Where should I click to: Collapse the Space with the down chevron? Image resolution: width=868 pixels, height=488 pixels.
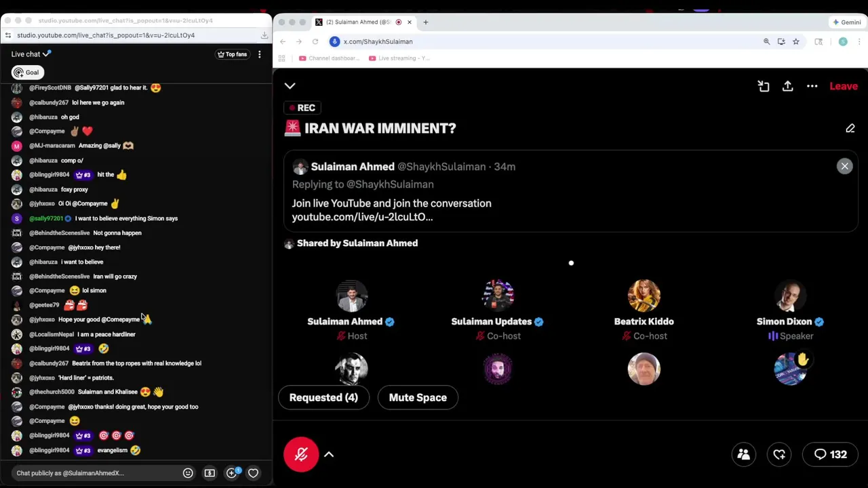click(x=290, y=85)
